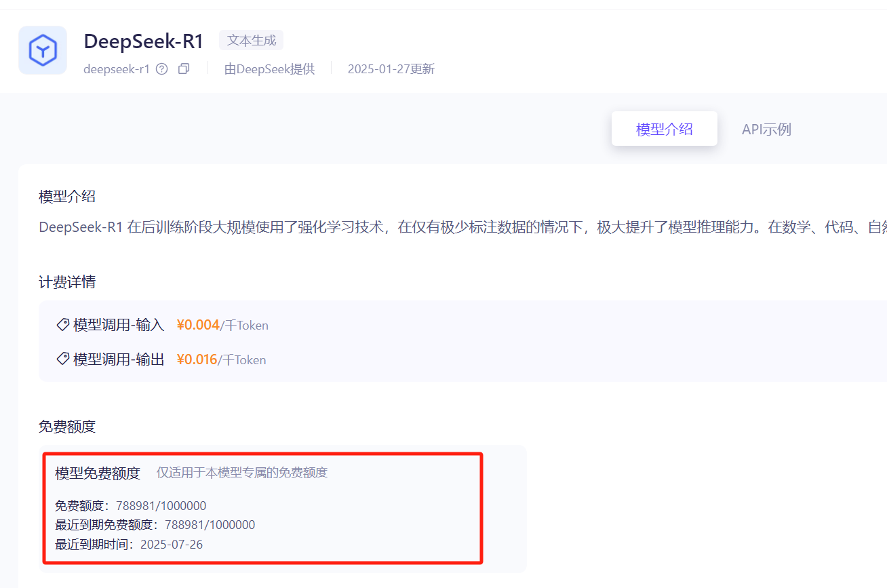Click the ¥0.016 output price
Image resolution: width=887 pixels, height=588 pixels.
click(x=197, y=359)
